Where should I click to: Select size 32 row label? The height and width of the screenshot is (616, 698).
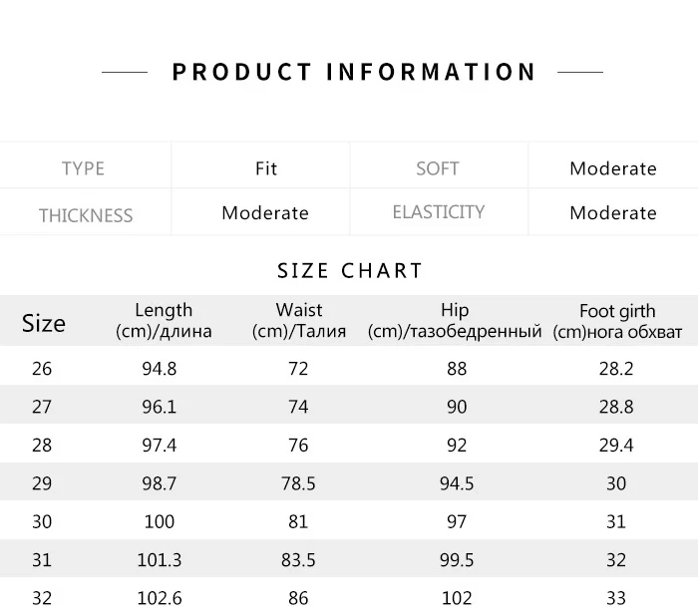click(x=42, y=598)
